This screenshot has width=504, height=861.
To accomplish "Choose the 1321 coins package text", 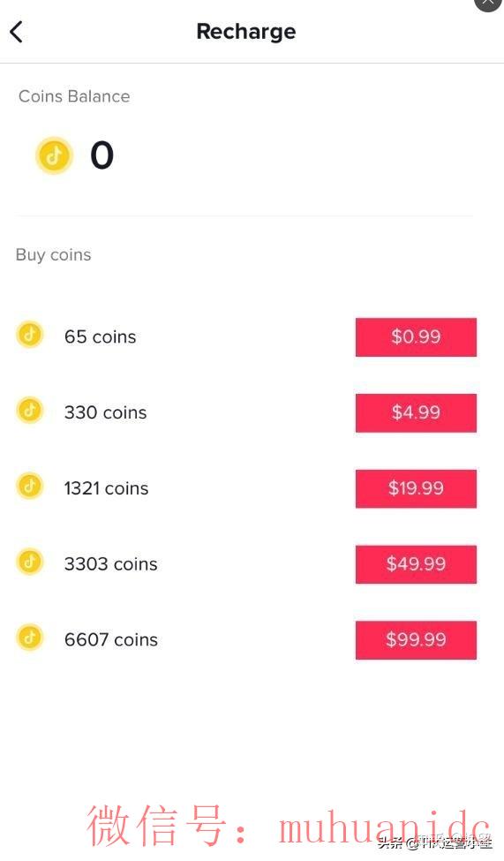I will tap(106, 488).
